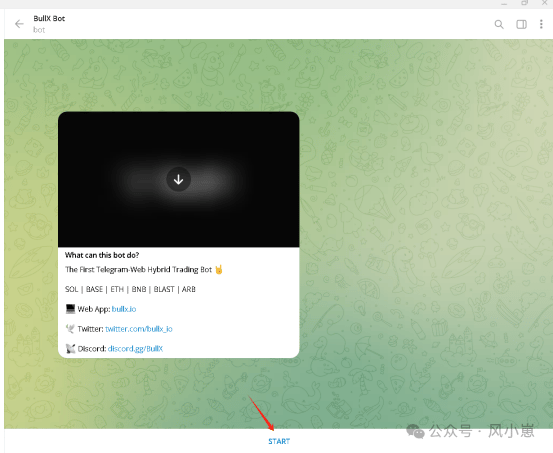Restore down the window
This screenshot has width=553, height=453.
point(524,3)
